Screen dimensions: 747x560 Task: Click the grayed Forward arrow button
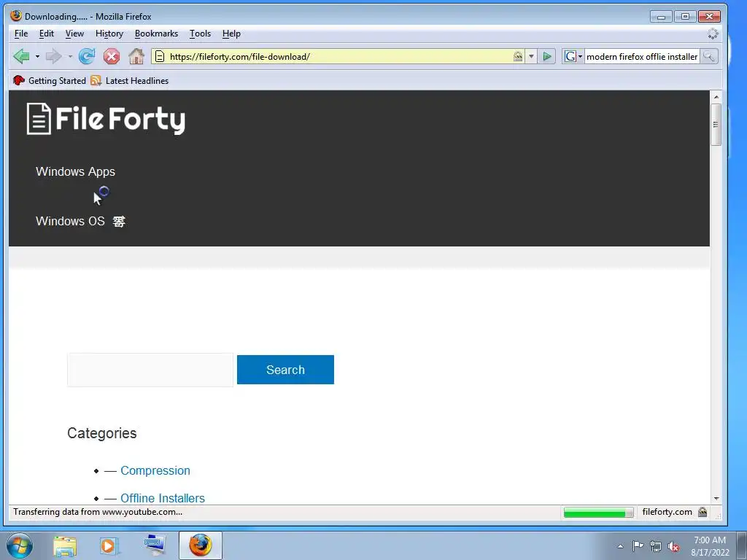(x=53, y=56)
